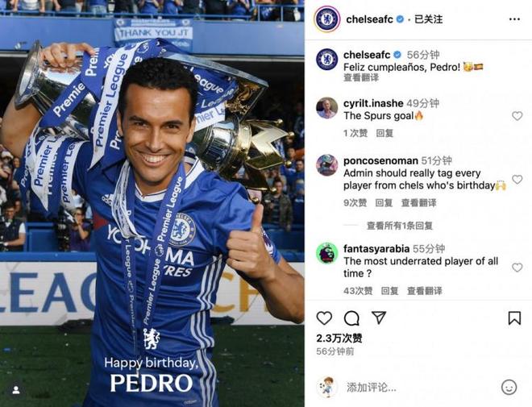Image resolution: width=532 pixels, height=407 pixels.
Task: Focus the 添加评论 comment field
Action: [x=421, y=387]
